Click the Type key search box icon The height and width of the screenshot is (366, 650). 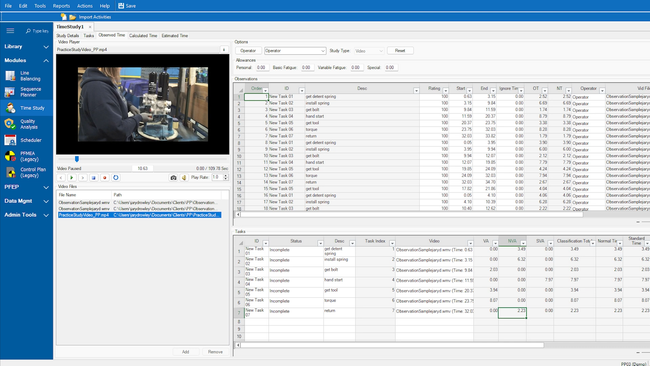coord(28,31)
